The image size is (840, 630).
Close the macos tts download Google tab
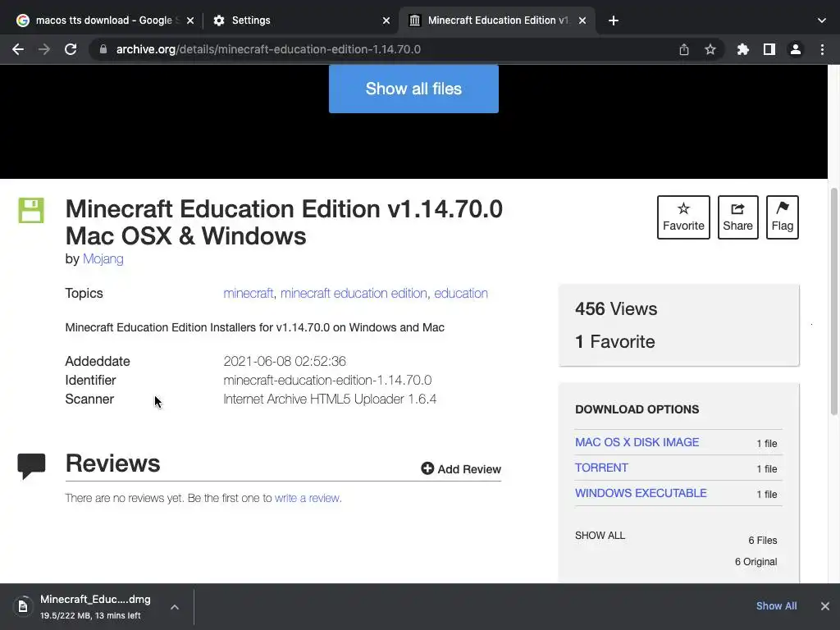click(190, 21)
